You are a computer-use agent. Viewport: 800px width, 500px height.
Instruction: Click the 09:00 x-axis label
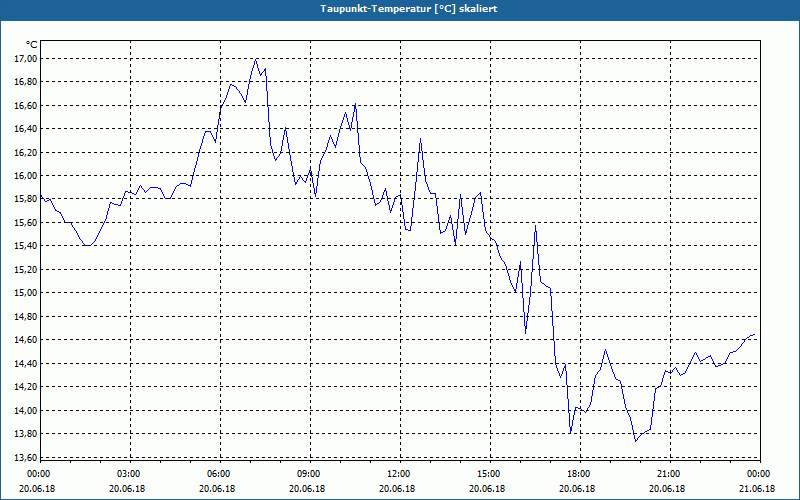tap(309, 474)
